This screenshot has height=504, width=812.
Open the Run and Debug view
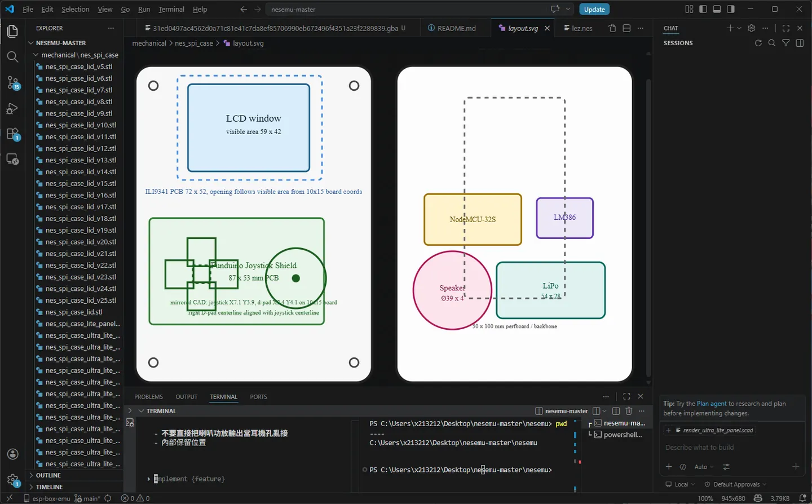(x=12, y=109)
